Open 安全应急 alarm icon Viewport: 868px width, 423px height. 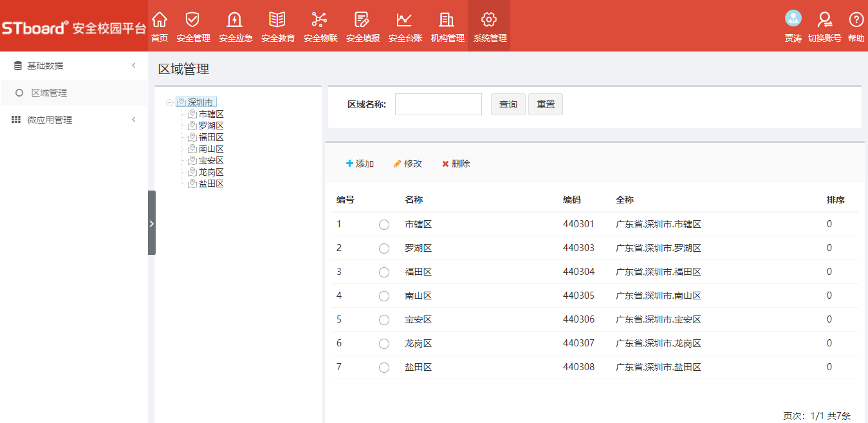[235, 19]
